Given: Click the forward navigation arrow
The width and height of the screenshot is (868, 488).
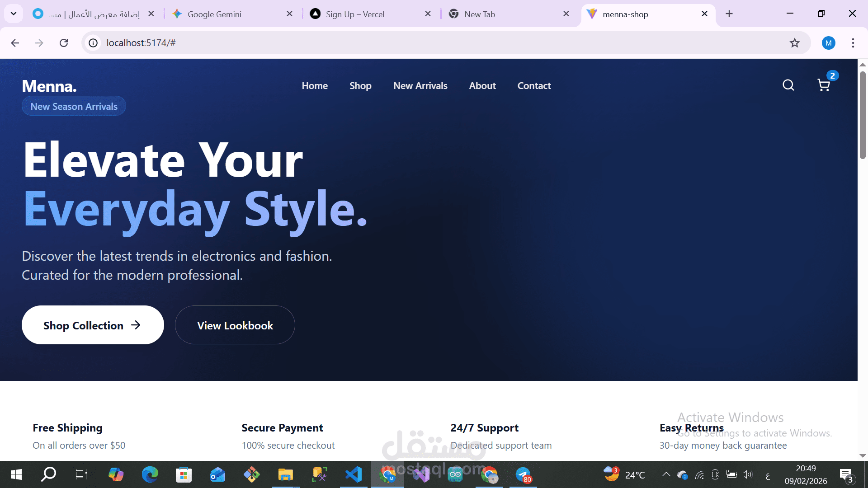Looking at the screenshot, I should click(x=39, y=43).
